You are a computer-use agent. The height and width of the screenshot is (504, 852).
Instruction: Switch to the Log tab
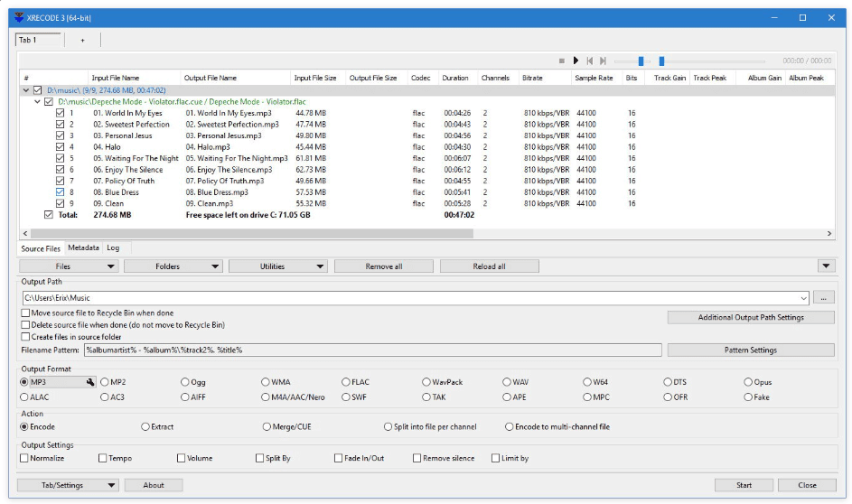click(113, 247)
